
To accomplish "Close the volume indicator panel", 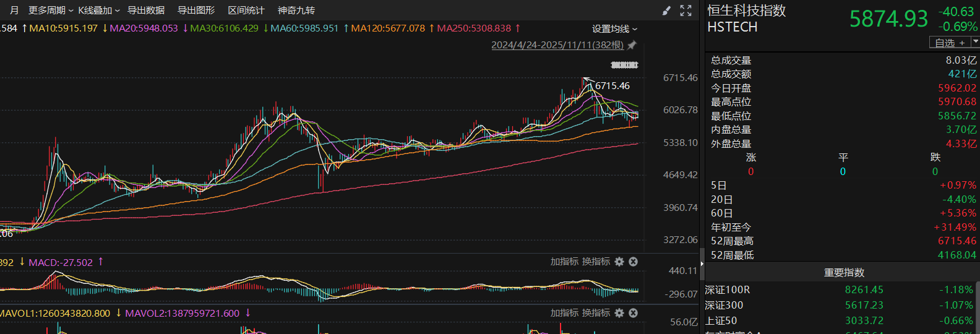I will pyautogui.click(x=633, y=313).
